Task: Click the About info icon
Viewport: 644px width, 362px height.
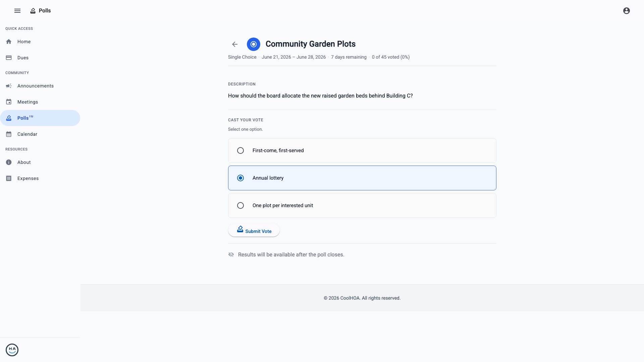Action: click(9, 162)
